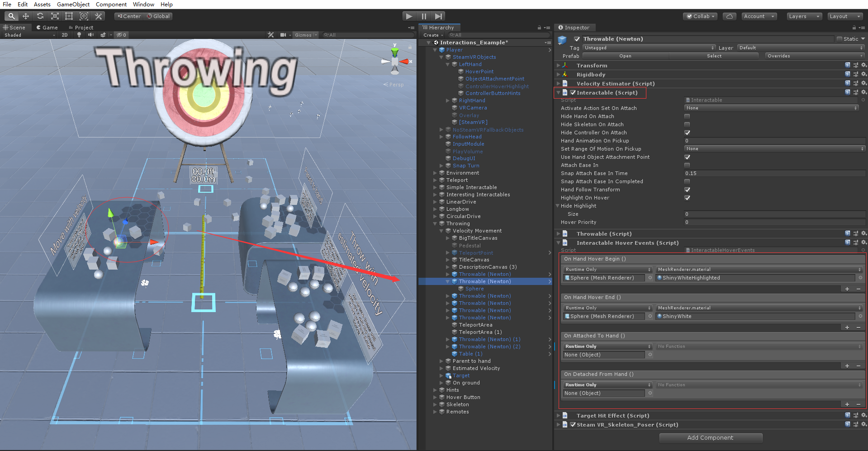Screen dimensions: 868x451
Task: Click the prefab Select button
Action: pyautogui.click(x=714, y=56)
